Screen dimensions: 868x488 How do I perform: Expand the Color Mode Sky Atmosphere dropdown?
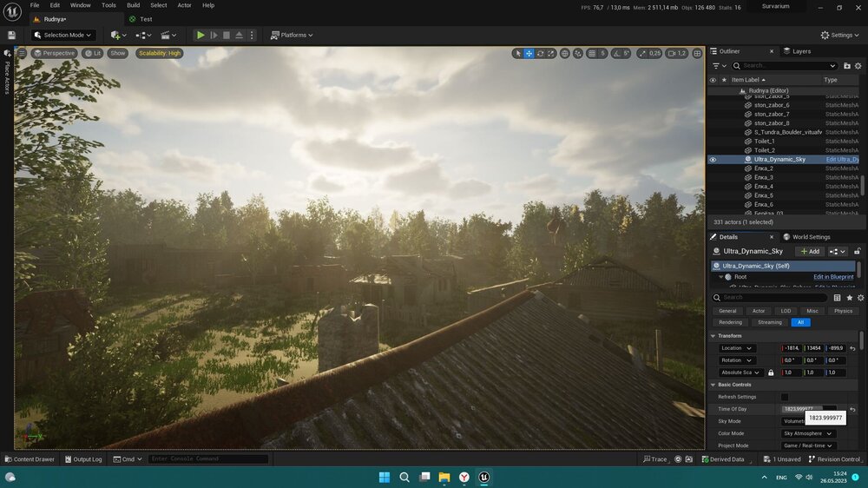click(807, 433)
